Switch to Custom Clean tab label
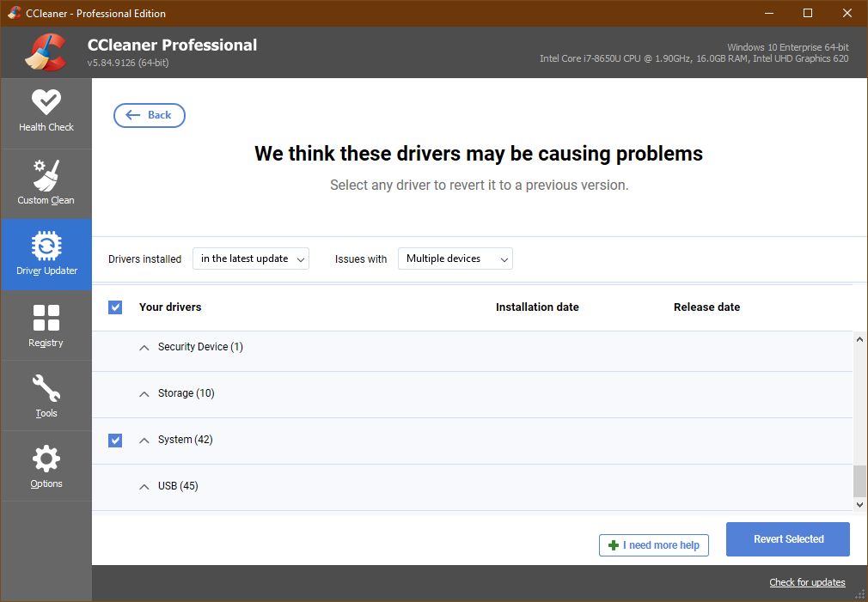Screen dimensions: 868x602 coord(46,200)
